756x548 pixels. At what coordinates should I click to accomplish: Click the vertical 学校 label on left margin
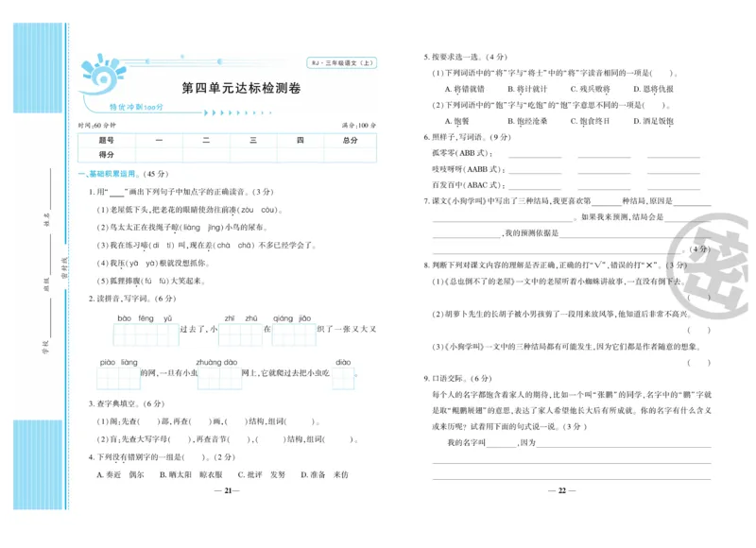tap(45, 346)
